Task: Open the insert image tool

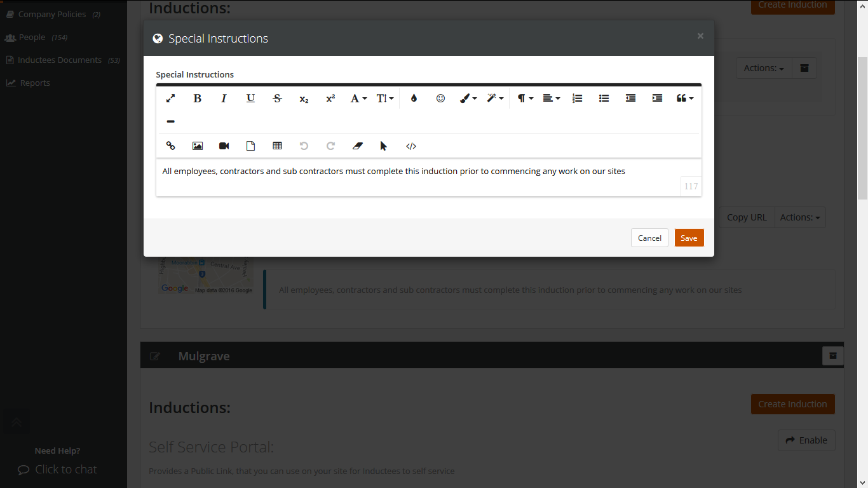Action: (197, 146)
